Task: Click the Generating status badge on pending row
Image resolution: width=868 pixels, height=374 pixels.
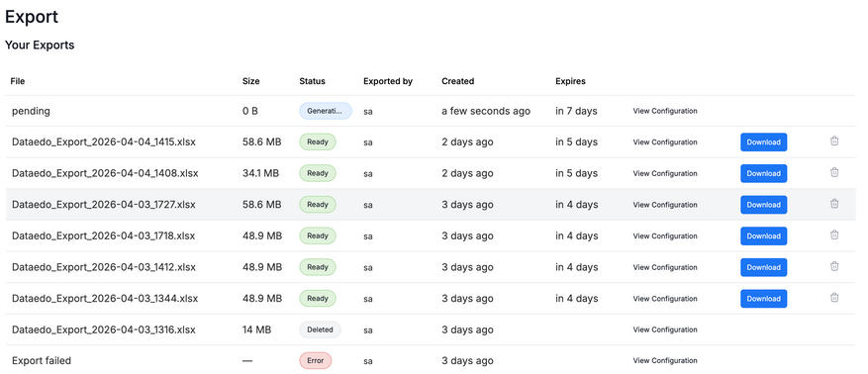Action: [326, 111]
